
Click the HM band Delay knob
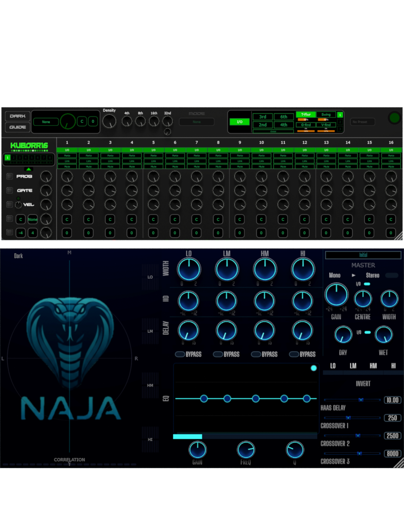pos(265,331)
